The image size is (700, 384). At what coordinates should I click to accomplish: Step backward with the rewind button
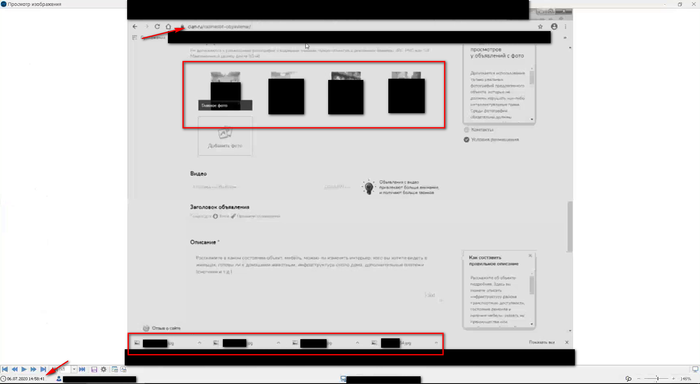click(x=14, y=369)
